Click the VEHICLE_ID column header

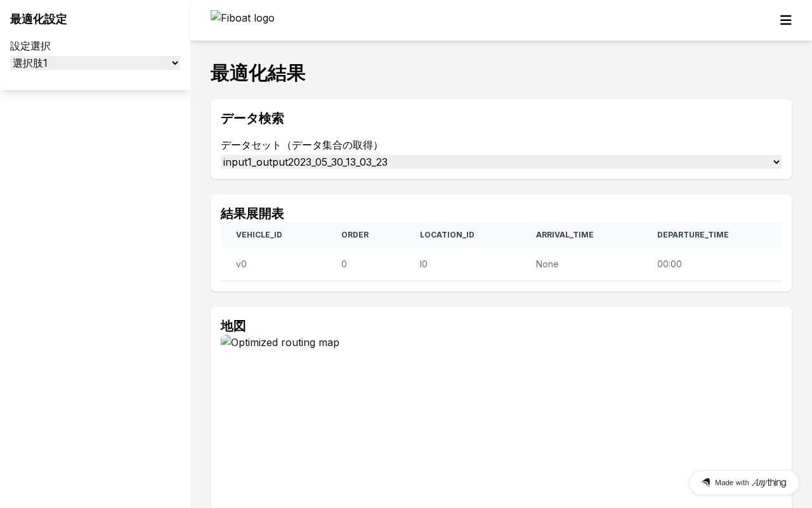click(259, 235)
